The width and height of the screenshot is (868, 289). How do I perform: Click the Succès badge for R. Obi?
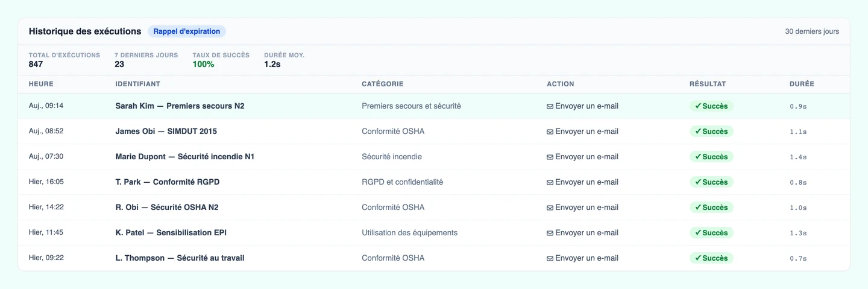(x=711, y=208)
